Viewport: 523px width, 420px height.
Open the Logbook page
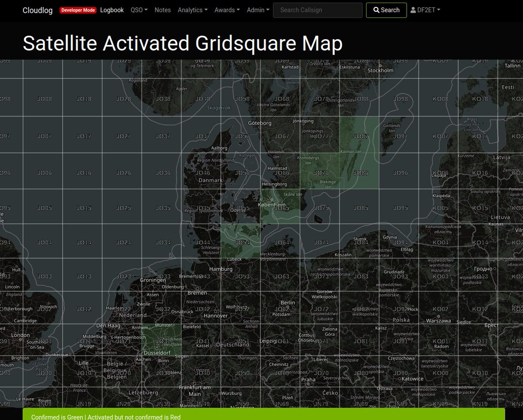[112, 10]
